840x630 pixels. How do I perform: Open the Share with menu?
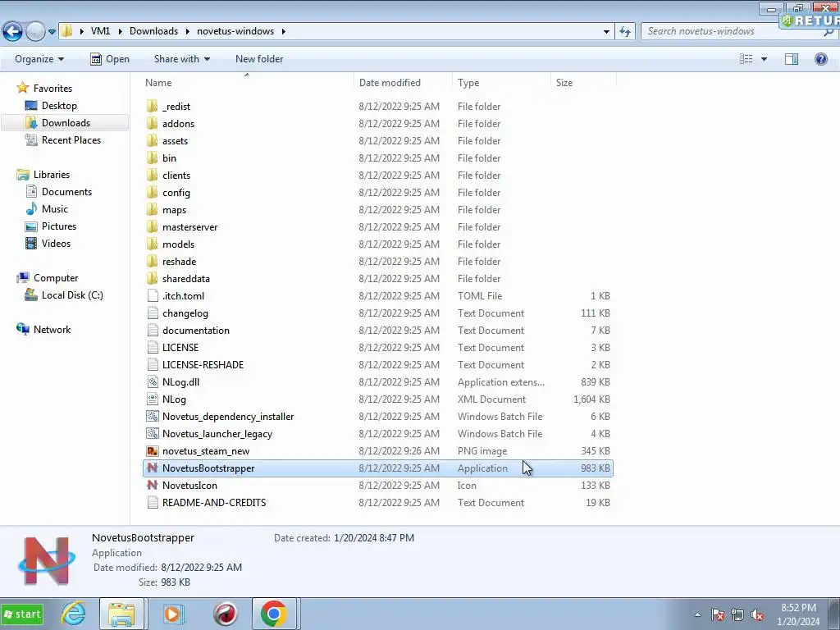pos(181,59)
